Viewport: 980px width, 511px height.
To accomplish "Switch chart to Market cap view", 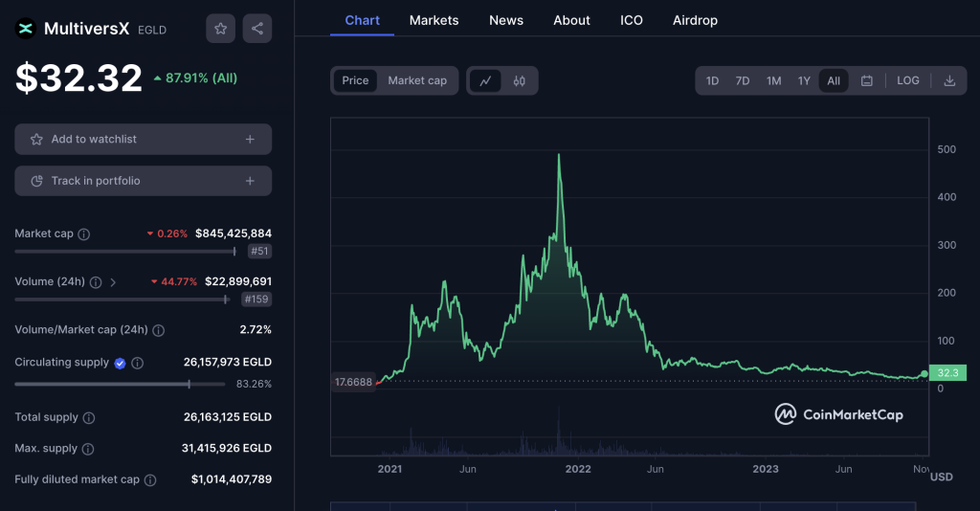I will coord(417,80).
